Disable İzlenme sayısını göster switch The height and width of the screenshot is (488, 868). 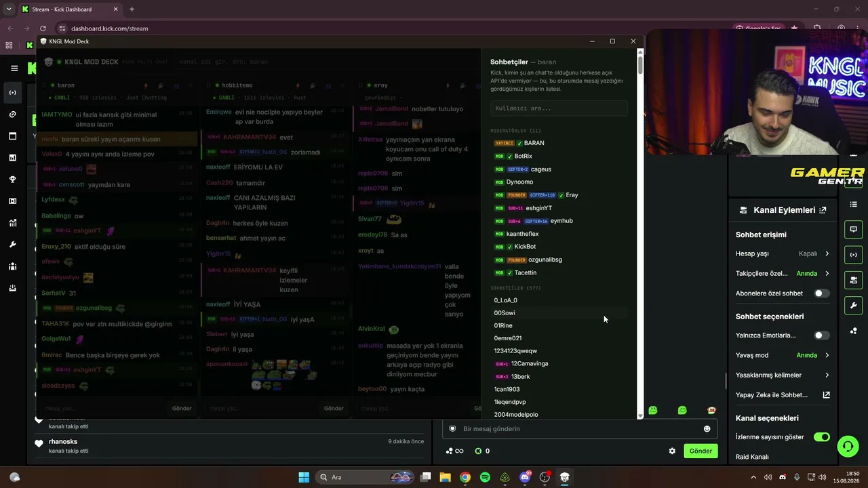(x=821, y=437)
